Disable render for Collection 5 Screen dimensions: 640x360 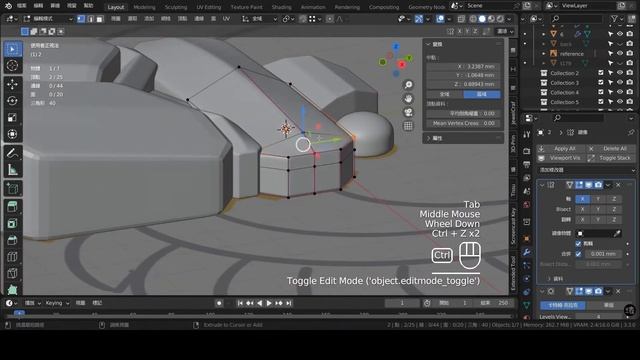coord(630,102)
